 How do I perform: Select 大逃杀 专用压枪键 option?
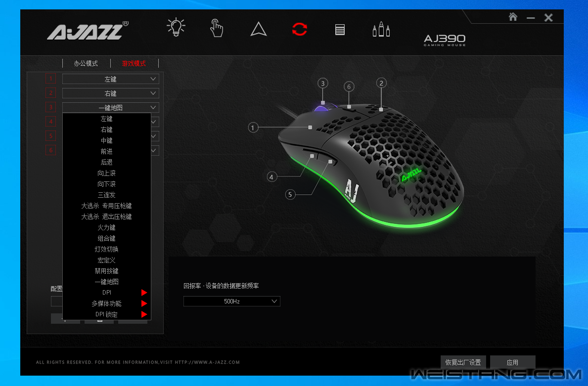click(106, 206)
